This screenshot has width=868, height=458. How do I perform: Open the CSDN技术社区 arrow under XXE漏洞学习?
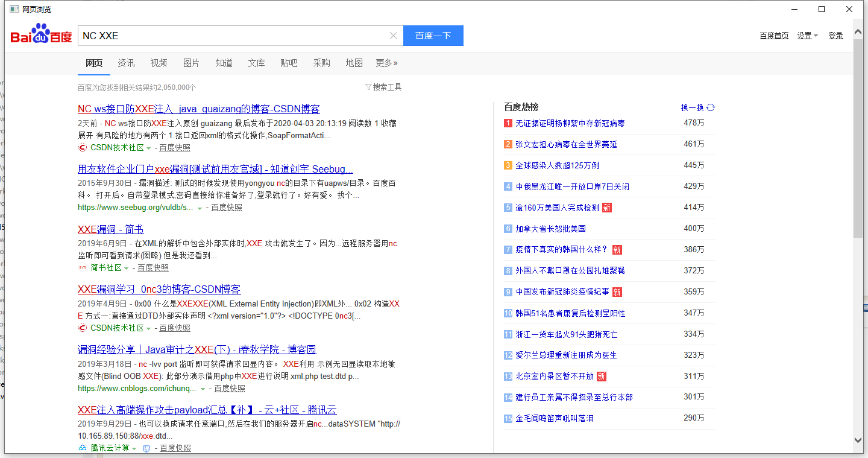pos(149,329)
